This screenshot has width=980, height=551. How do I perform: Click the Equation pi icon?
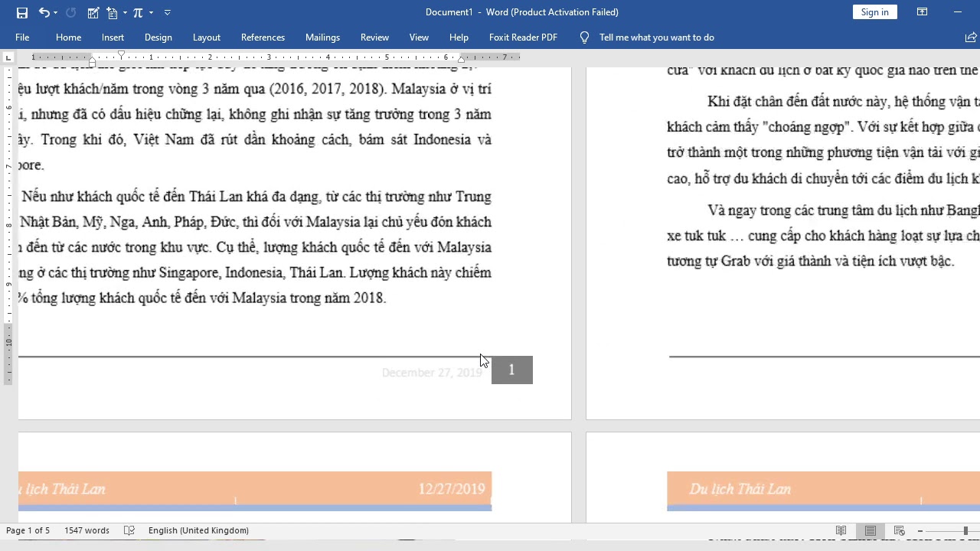tap(138, 12)
